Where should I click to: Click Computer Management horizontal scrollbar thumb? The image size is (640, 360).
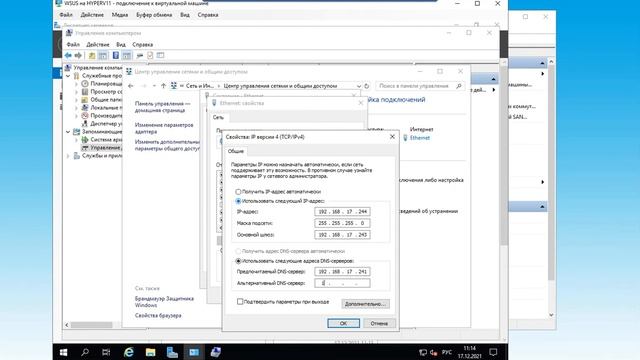[92, 325]
